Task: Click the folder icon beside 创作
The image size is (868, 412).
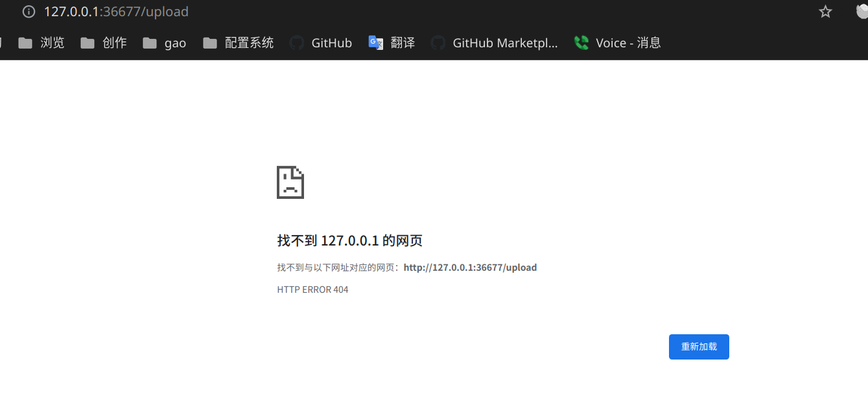Action: pyautogui.click(x=87, y=42)
